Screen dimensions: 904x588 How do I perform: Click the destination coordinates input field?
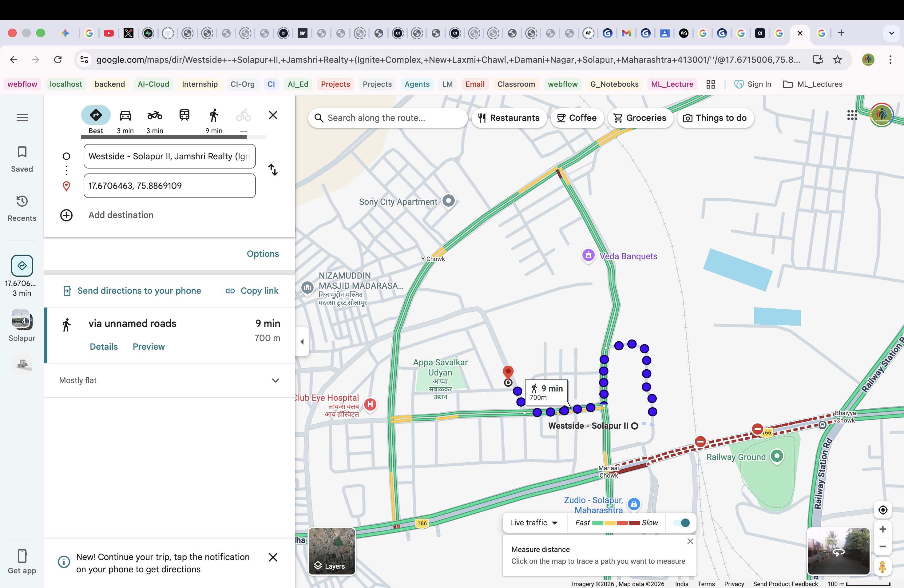pyautogui.click(x=169, y=186)
